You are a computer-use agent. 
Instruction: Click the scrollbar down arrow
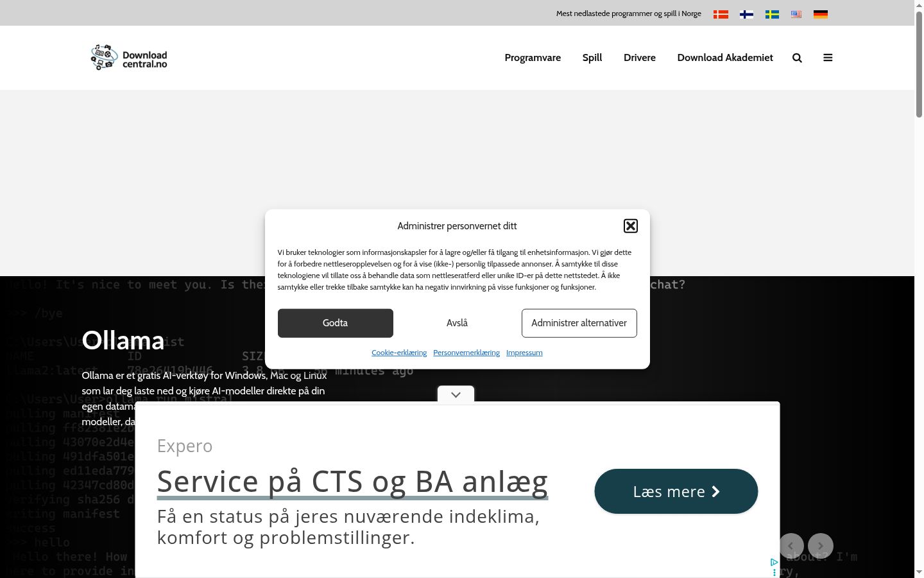tap(919, 572)
